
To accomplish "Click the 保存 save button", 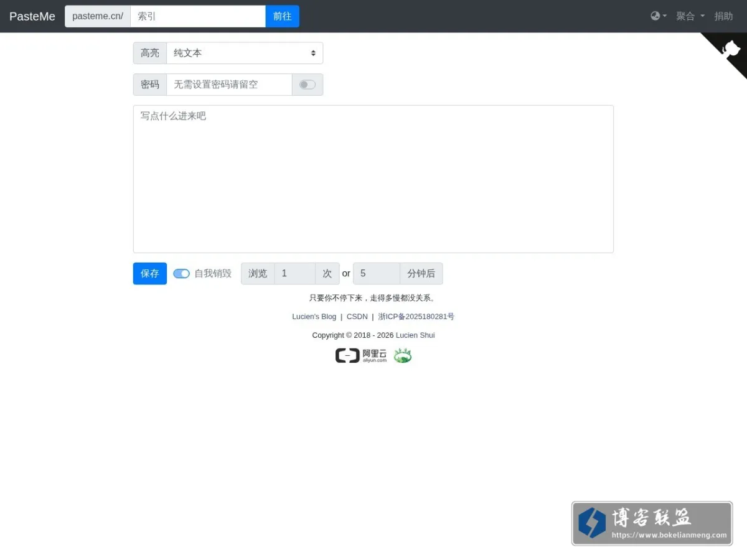I will tap(150, 274).
